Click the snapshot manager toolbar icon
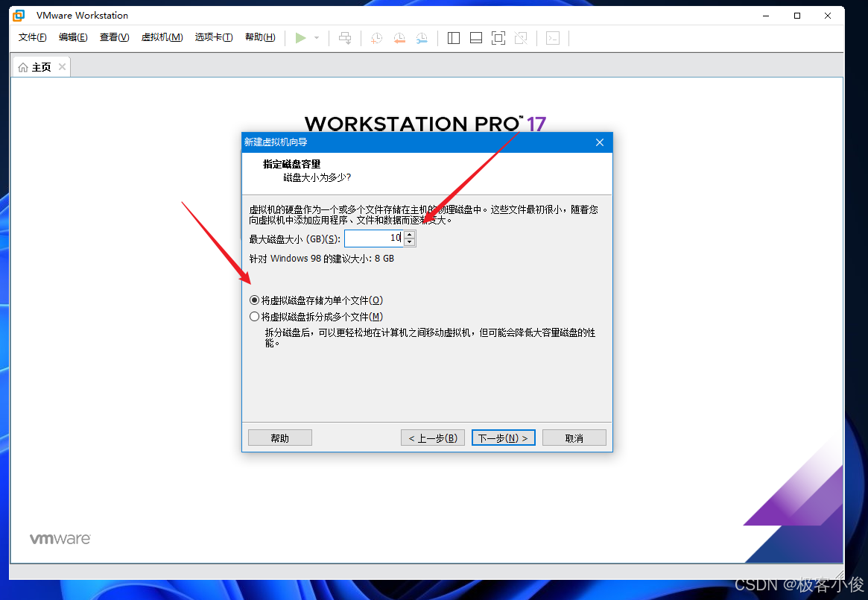 [x=422, y=38]
